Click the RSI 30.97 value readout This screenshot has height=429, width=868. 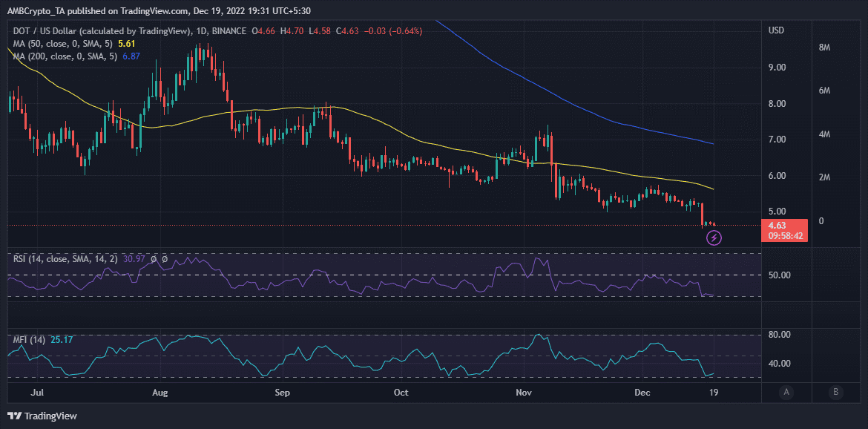(x=133, y=259)
